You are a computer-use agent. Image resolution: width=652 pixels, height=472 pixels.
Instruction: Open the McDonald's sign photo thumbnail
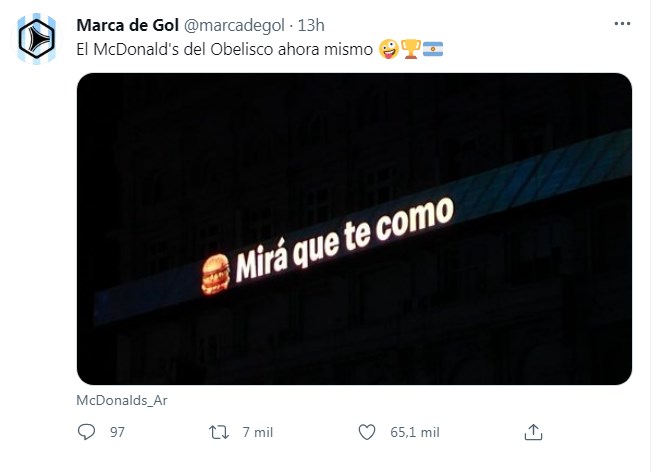click(x=354, y=229)
